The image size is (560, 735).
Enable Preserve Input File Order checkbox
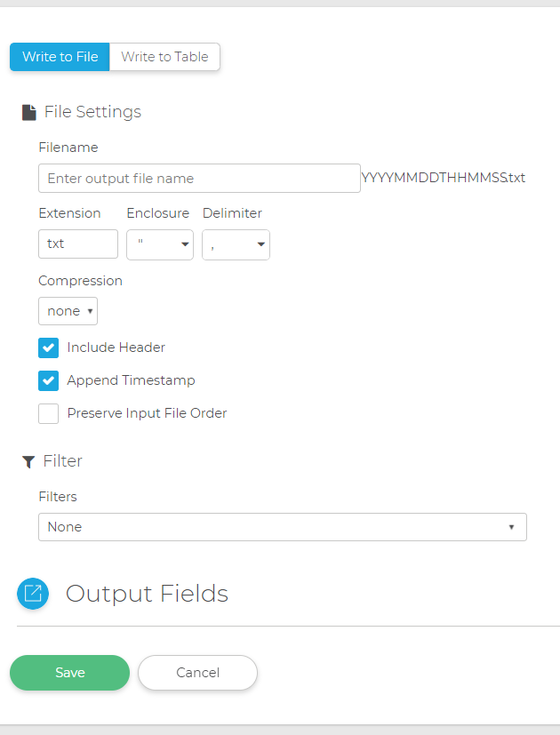coord(49,413)
